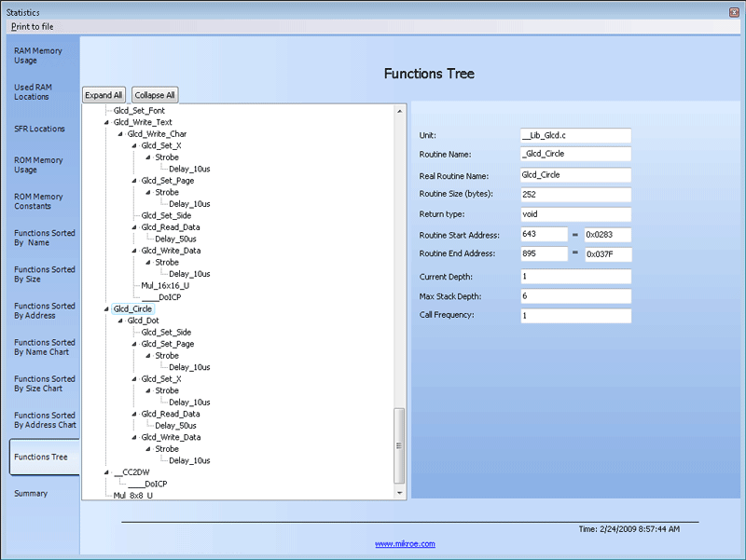The image size is (746, 560).
Task: Collapse Glcd_Set_X under Glcd_Write_Char
Action: click(134, 146)
